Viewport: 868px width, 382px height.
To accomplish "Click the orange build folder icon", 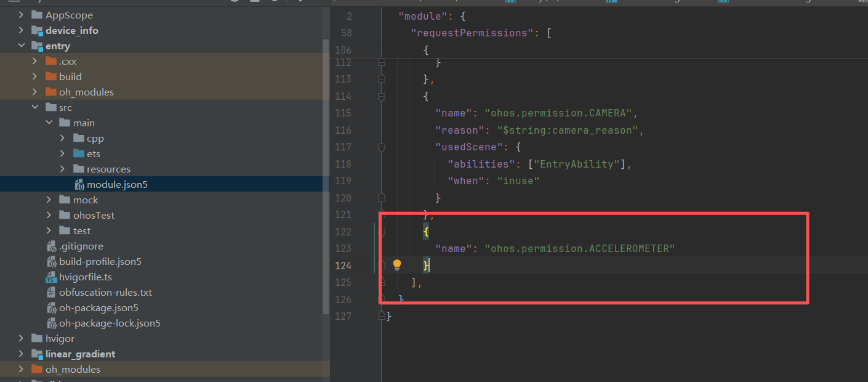I will [x=50, y=76].
